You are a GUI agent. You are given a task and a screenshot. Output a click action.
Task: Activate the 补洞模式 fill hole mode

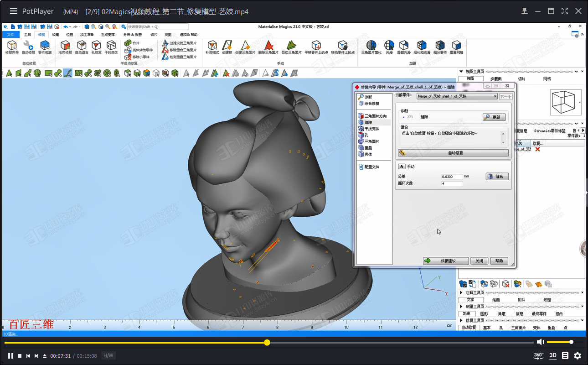212,47
